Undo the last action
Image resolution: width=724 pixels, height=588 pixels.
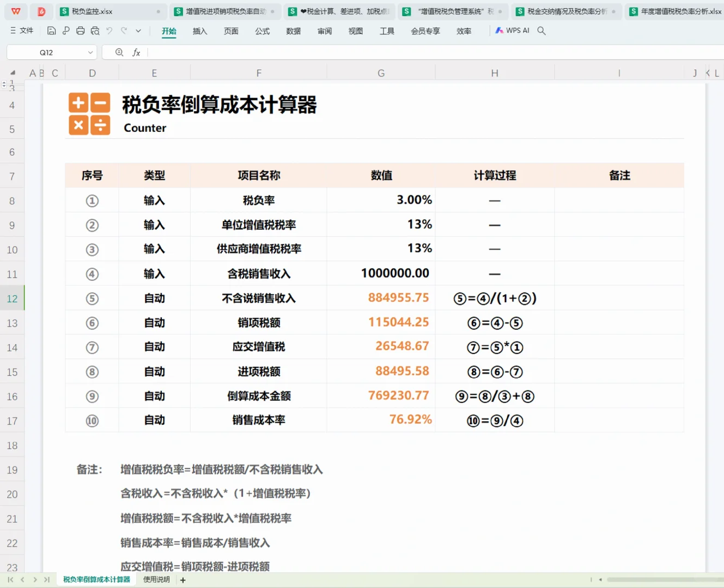point(109,30)
